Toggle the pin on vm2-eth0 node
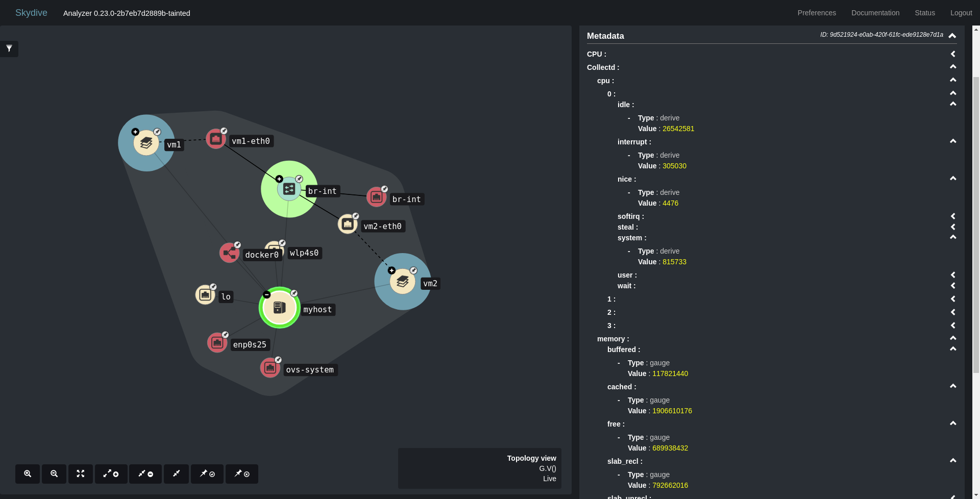Screen dimensions: 980x499 click(x=356, y=216)
